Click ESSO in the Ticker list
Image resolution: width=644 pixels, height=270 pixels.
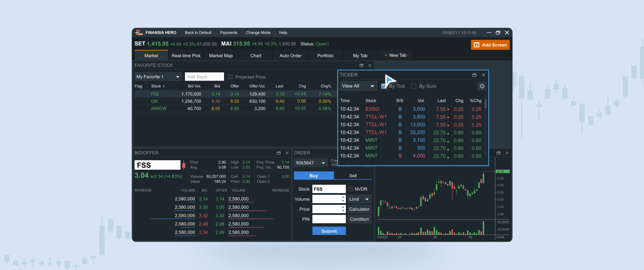point(372,109)
